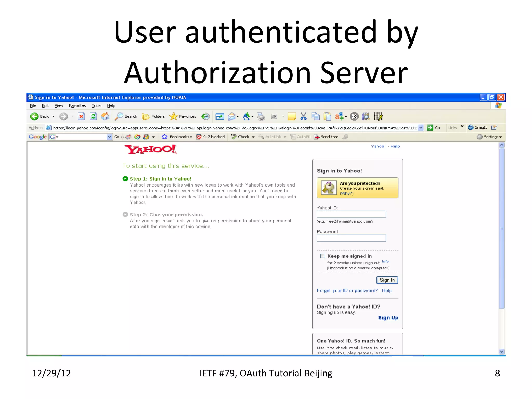Open the Search pane from the toolbar

tap(126, 116)
